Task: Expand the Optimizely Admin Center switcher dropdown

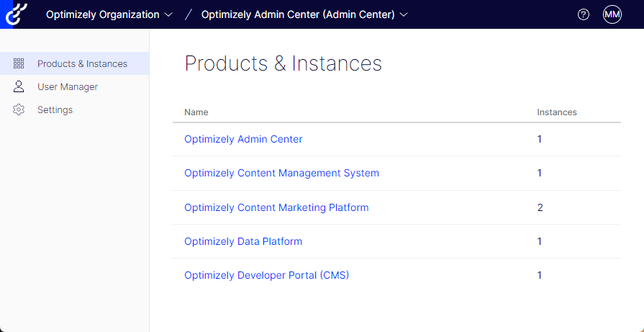Action: click(x=304, y=14)
